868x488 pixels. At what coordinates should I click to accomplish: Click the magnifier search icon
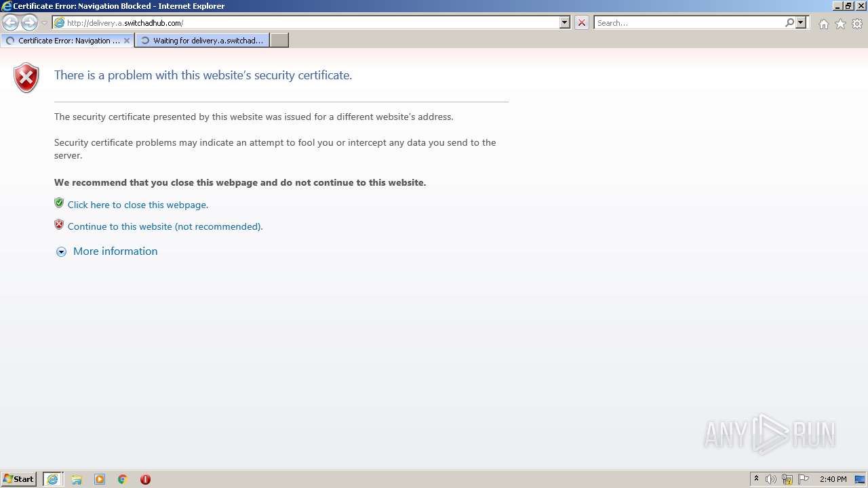789,22
